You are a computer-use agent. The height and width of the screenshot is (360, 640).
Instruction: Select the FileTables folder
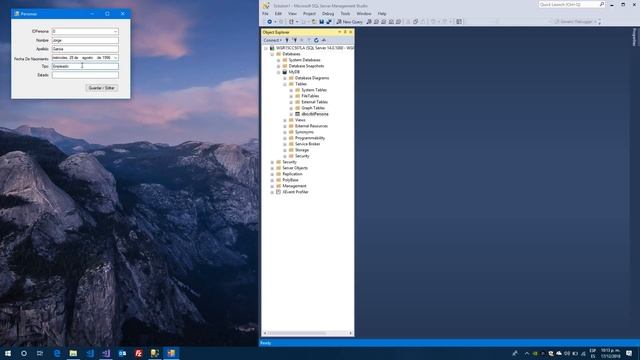pyautogui.click(x=310, y=96)
